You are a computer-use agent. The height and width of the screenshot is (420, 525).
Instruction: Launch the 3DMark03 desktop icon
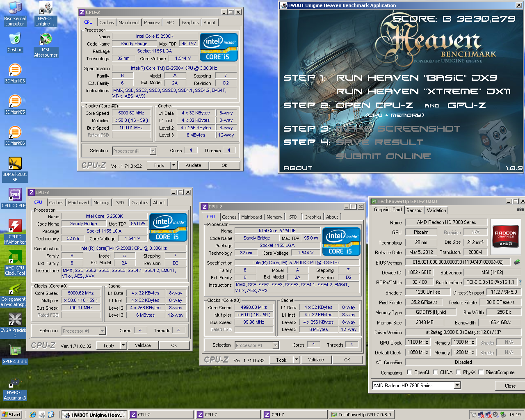(15, 74)
